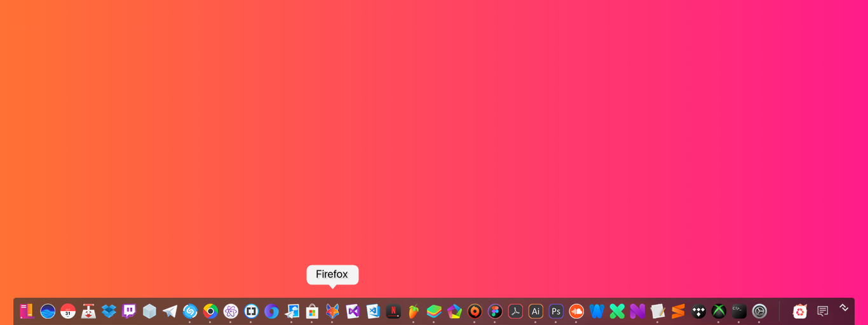Open blue Visual Studio Code icon
Image resolution: width=868 pixels, height=325 pixels.
[x=373, y=311]
